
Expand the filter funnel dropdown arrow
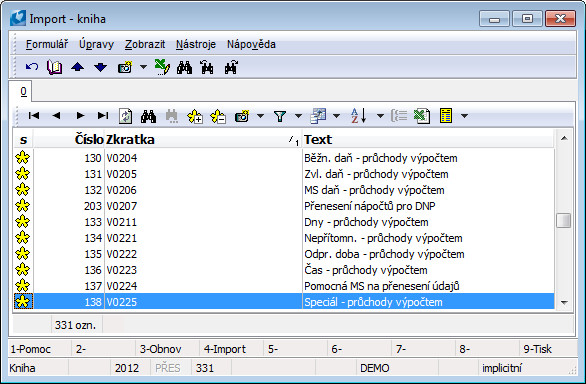pyautogui.click(x=298, y=116)
